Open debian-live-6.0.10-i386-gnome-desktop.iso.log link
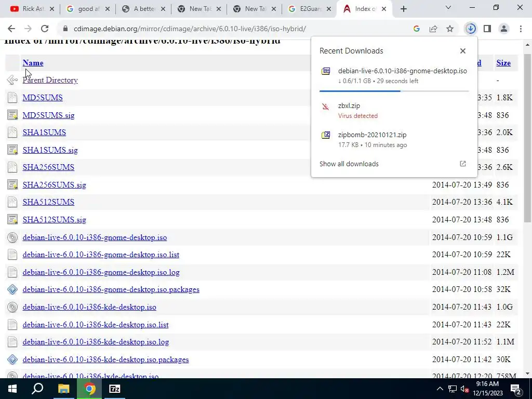532x399 pixels. [x=101, y=272]
